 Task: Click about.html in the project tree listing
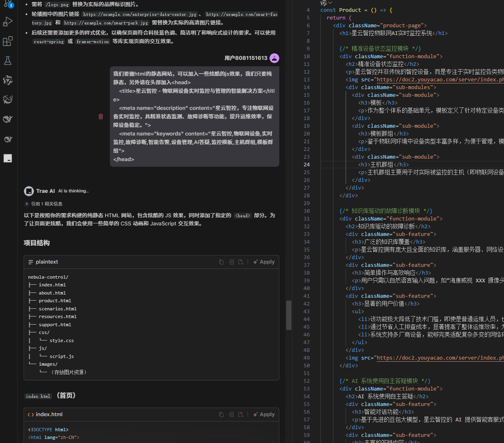point(52,293)
